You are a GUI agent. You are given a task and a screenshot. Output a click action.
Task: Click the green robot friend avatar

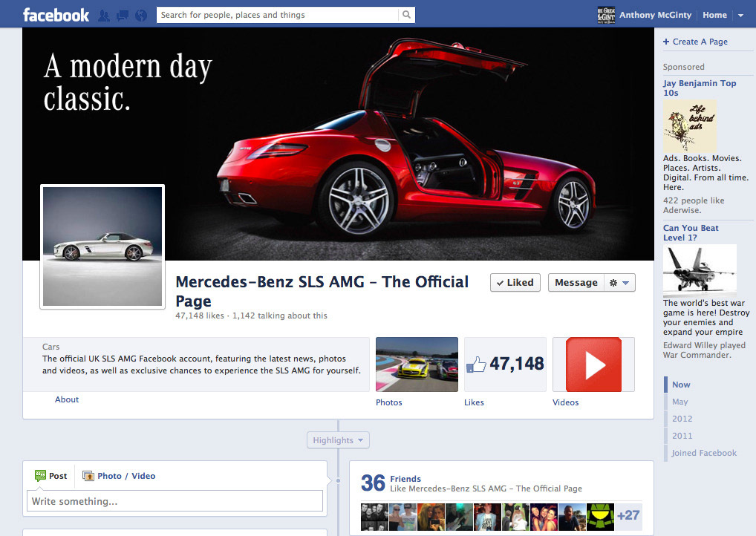tap(600, 517)
